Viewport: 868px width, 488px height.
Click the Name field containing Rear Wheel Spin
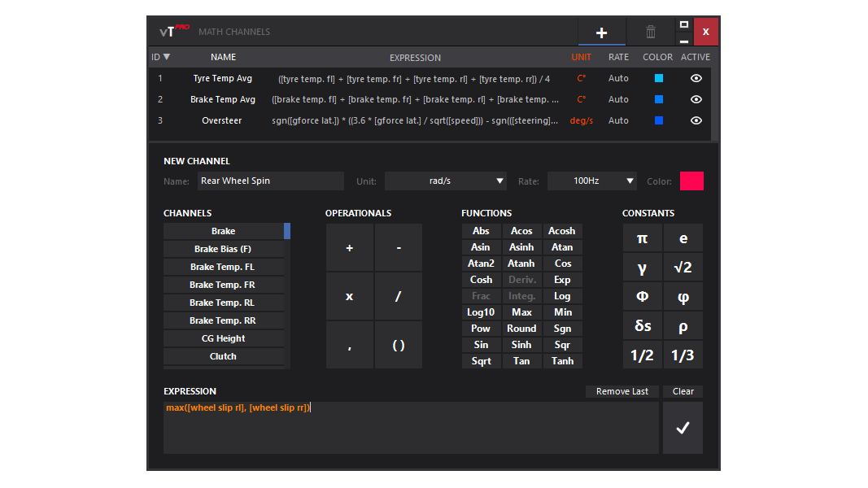pyautogui.click(x=270, y=181)
